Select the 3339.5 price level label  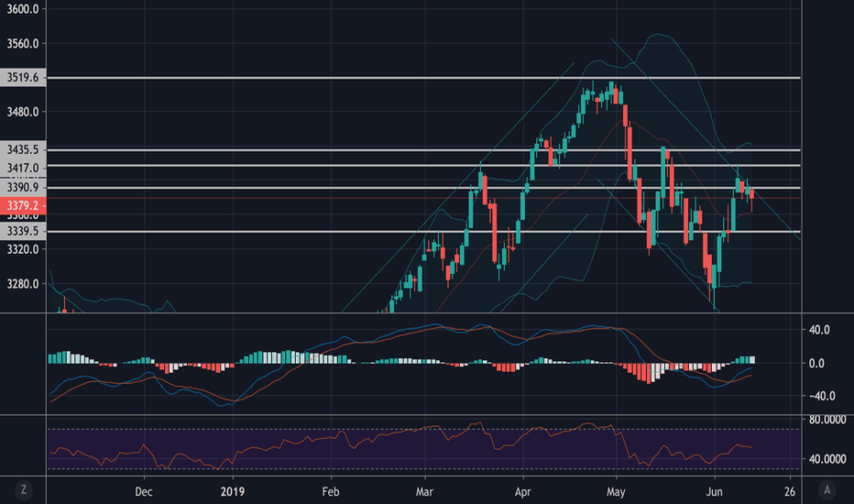click(23, 231)
